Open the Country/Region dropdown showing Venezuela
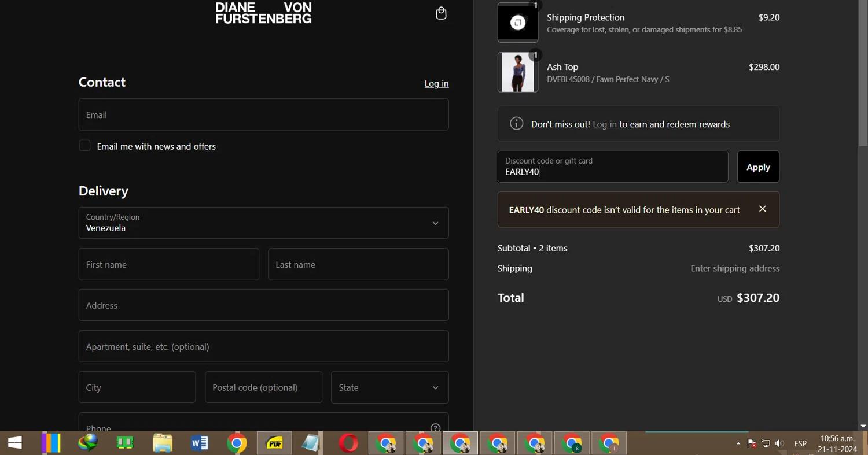868x455 pixels. 263,223
